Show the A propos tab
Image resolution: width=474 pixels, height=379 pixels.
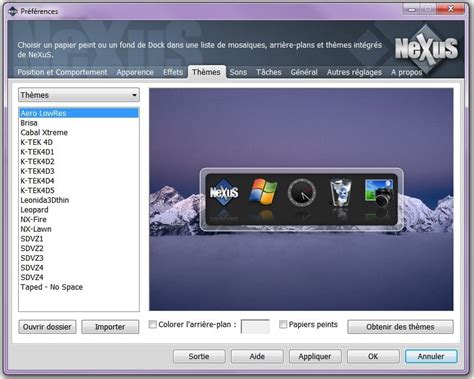tap(406, 72)
